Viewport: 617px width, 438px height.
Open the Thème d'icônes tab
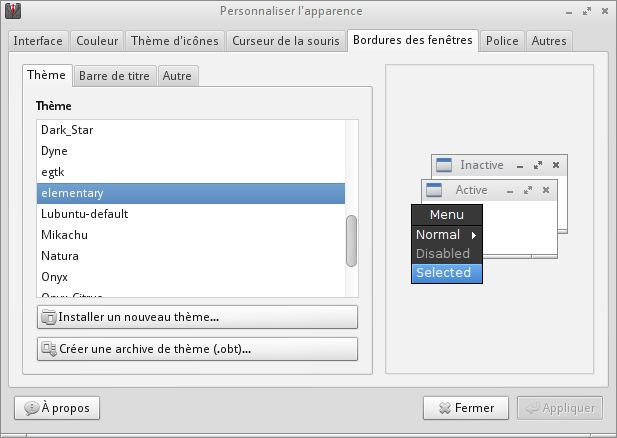(x=175, y=41)
